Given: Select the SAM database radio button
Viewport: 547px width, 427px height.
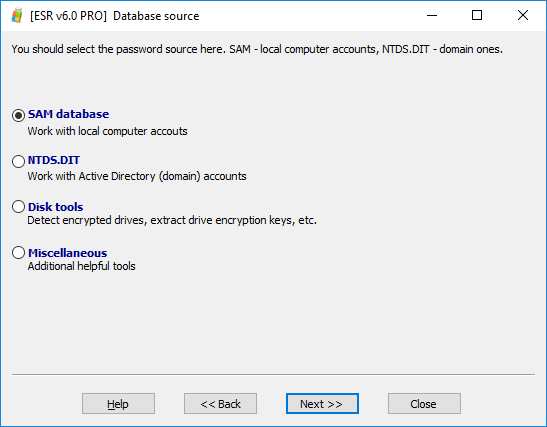Looking at the screenshot, I should click(18, 115).
